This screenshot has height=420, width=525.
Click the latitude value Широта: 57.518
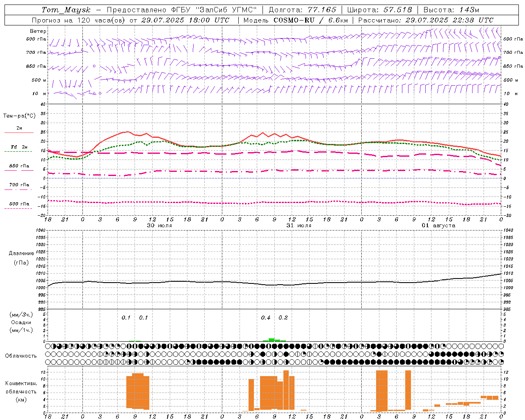379,10
